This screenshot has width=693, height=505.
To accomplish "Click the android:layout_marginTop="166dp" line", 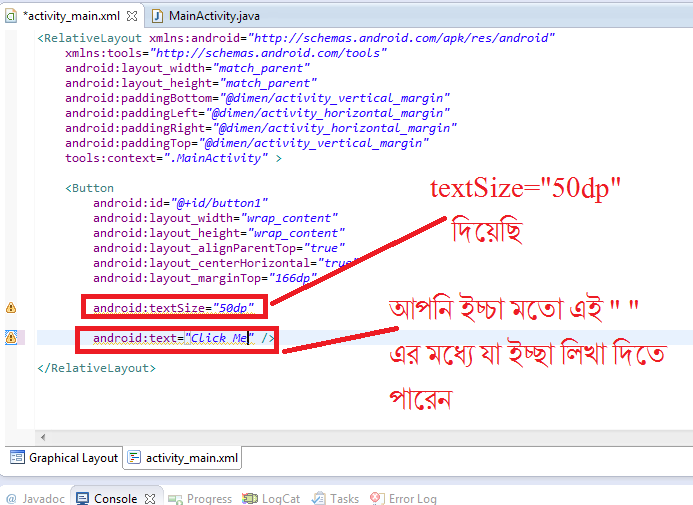I will pos(205,278).
